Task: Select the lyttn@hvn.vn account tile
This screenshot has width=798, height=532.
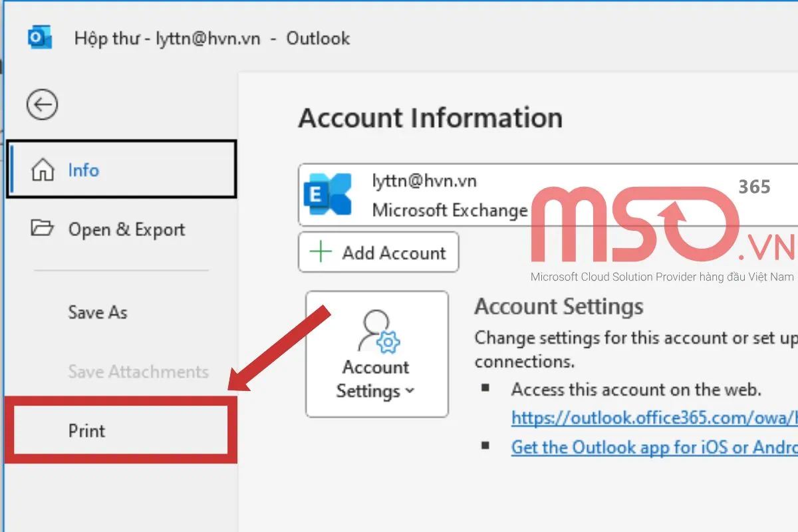Action: point(465,194)
